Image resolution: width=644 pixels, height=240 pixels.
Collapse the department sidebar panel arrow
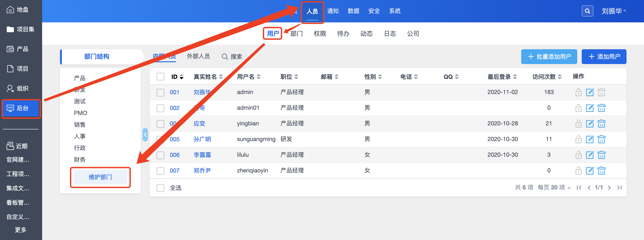(145, 135)
